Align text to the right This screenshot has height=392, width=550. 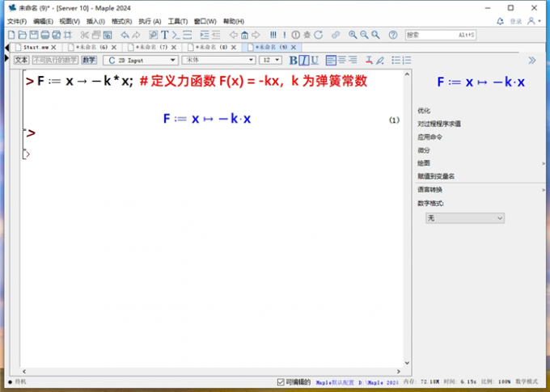(x=353, y=61)
